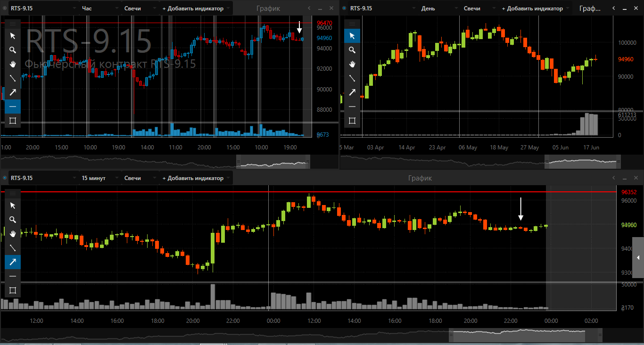Select pointer tool in 15-minute chart toolbar
644x345 pixels.
[13, 205]
